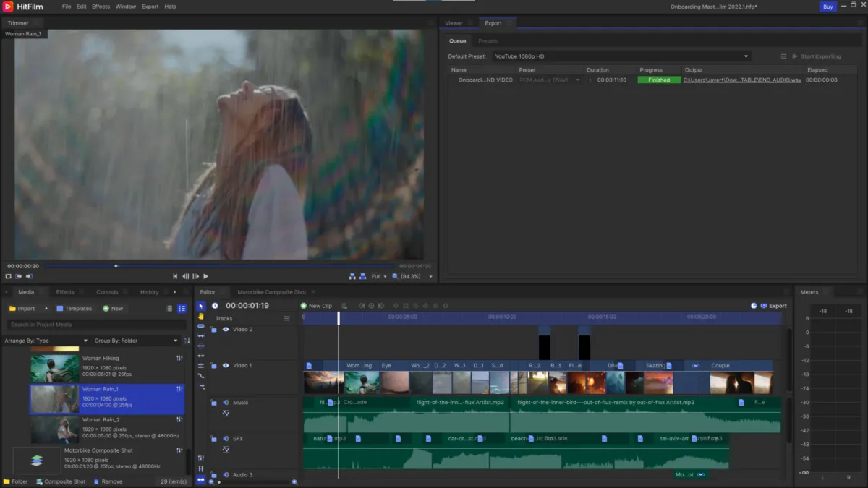The image size is (868, 488).
Task: Click the Trimmer zoom magnifier icon
Action: 395,276
